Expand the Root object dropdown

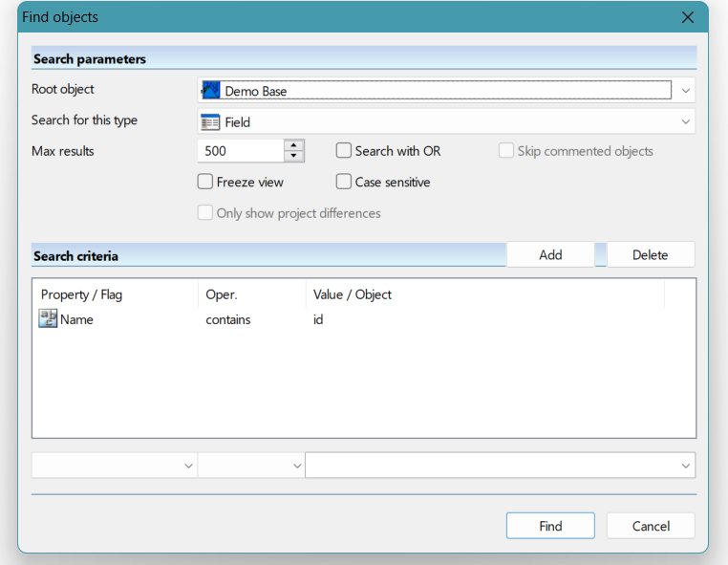pos(685,91)
